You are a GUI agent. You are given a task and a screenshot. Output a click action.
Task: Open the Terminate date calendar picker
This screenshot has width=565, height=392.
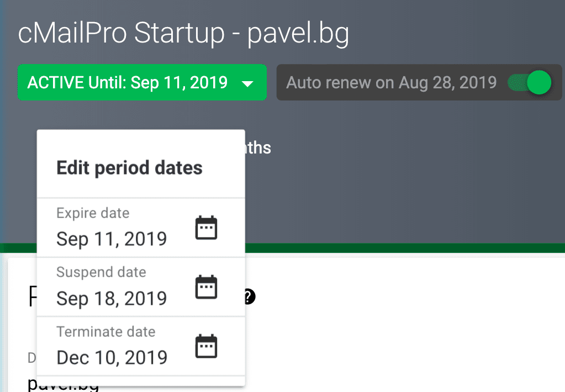point(207,347)
